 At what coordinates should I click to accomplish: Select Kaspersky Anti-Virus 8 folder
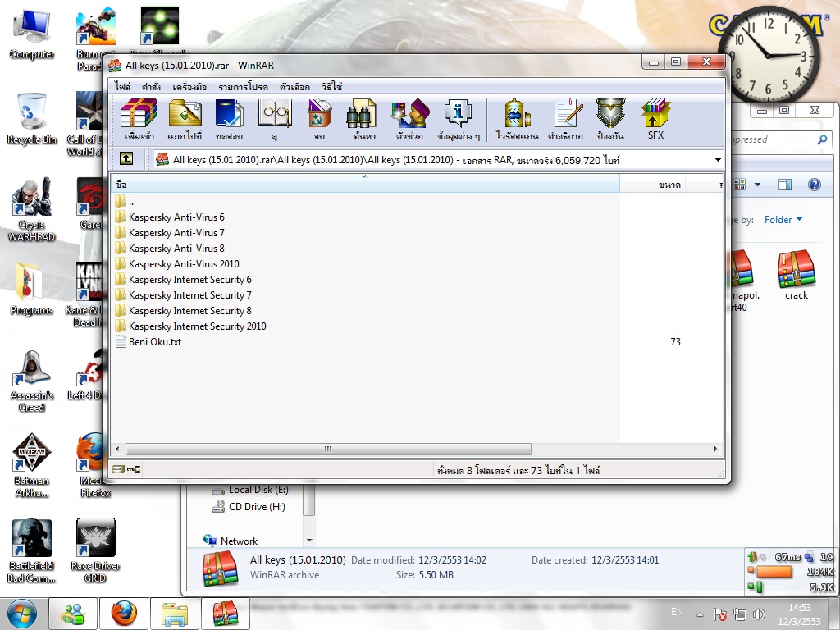169,248
